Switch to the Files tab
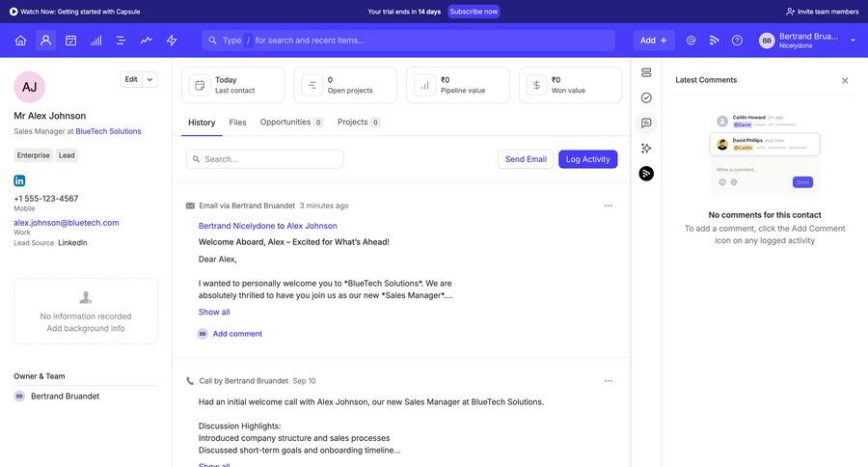The height and width of the screenshot is (467, 868). coord(237,123)
